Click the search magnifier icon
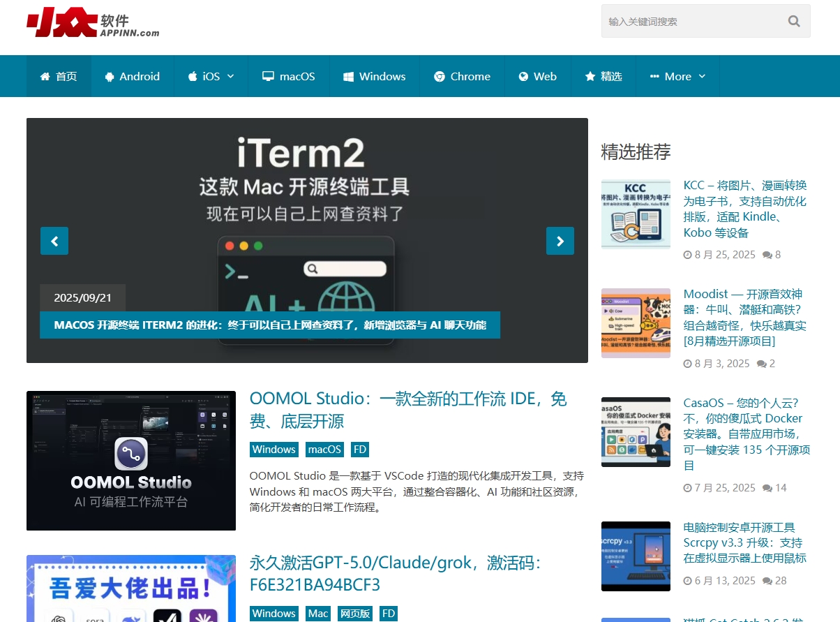The width and height of the screenshot is (840, 622). 793,21
